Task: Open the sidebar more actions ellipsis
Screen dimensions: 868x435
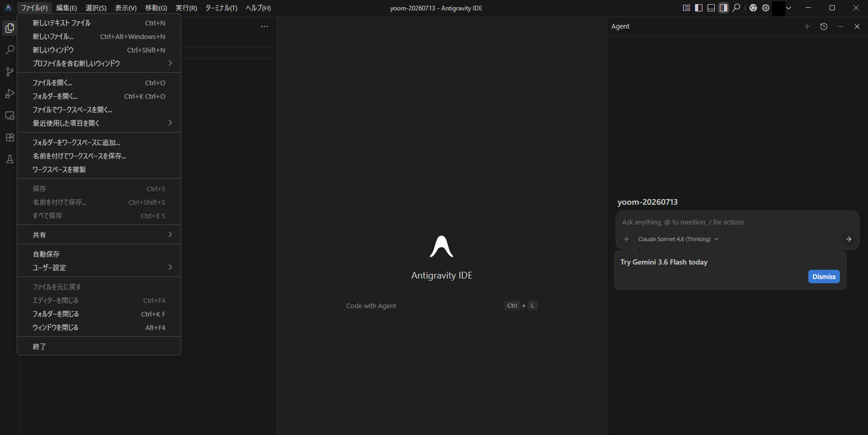Action: pos(264,27)
